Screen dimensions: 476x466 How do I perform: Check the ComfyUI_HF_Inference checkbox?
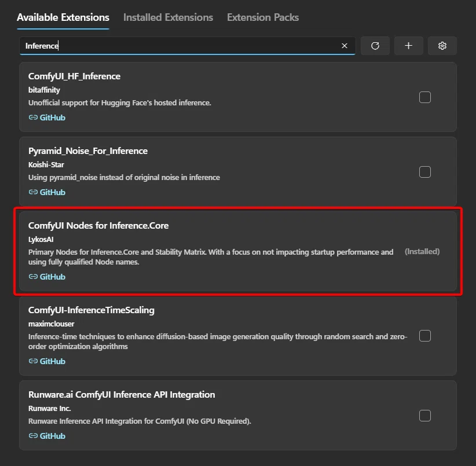pyautogui.click(x=425, y=97)
